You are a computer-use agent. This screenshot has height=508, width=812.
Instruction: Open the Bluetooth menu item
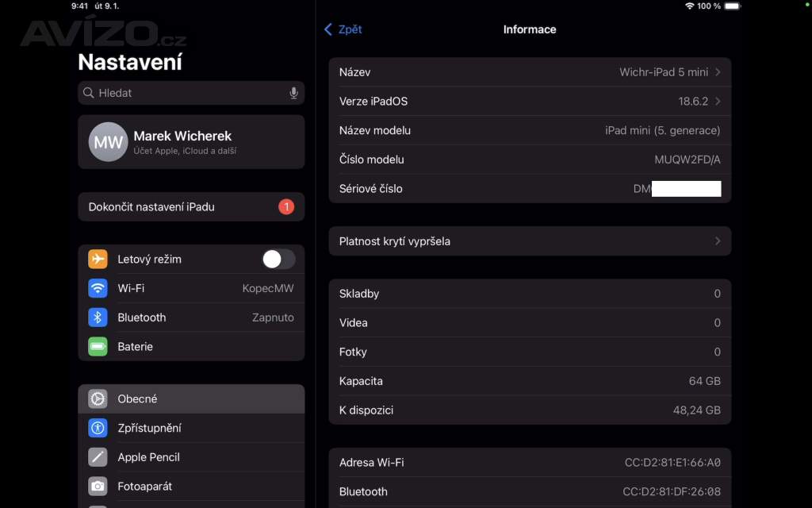[x=191, y=317]
